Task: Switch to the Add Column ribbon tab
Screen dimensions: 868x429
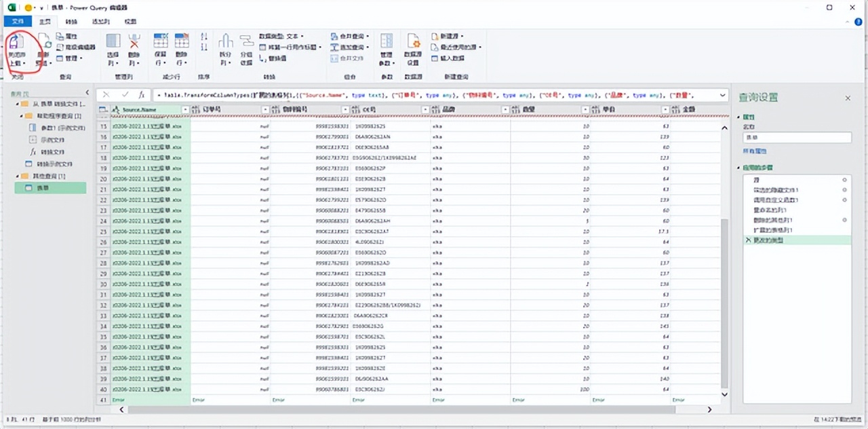Action: (x=100, y=22)
